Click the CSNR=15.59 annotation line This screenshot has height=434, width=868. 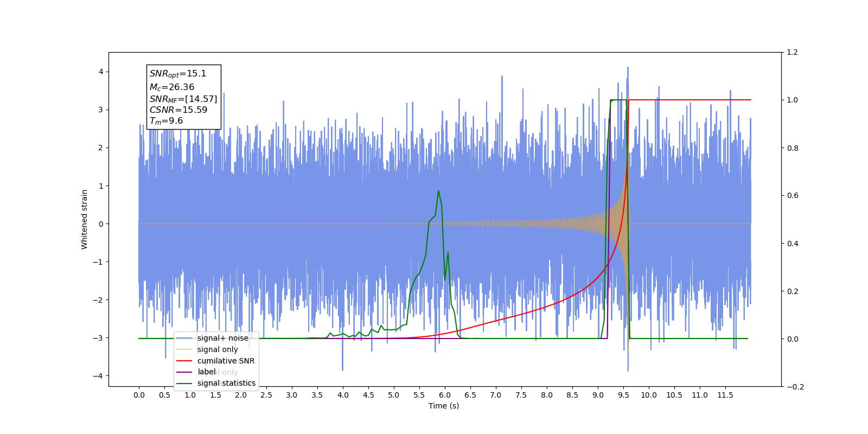click(x=178, y=110)
